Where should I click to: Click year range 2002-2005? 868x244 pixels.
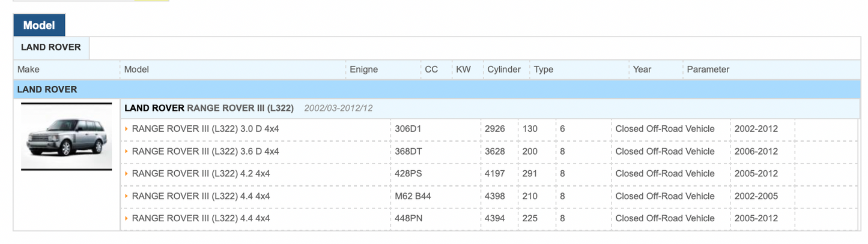click(x=756, y=196)
